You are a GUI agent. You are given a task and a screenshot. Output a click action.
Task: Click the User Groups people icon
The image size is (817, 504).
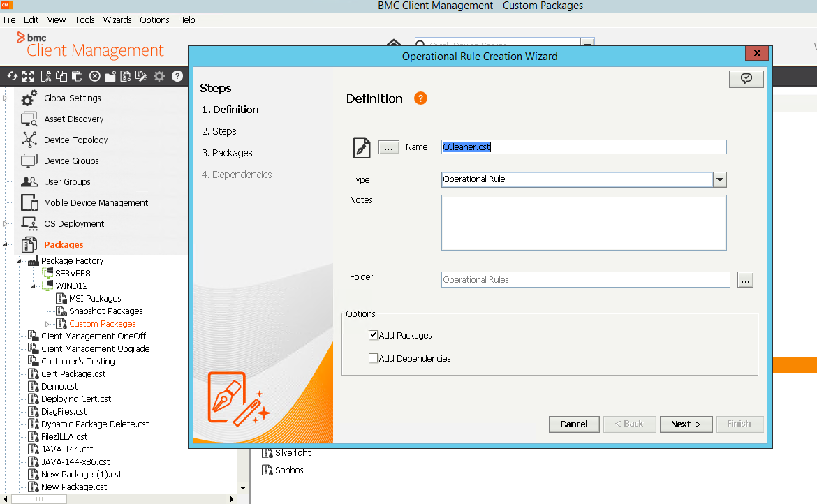[29, 181]
